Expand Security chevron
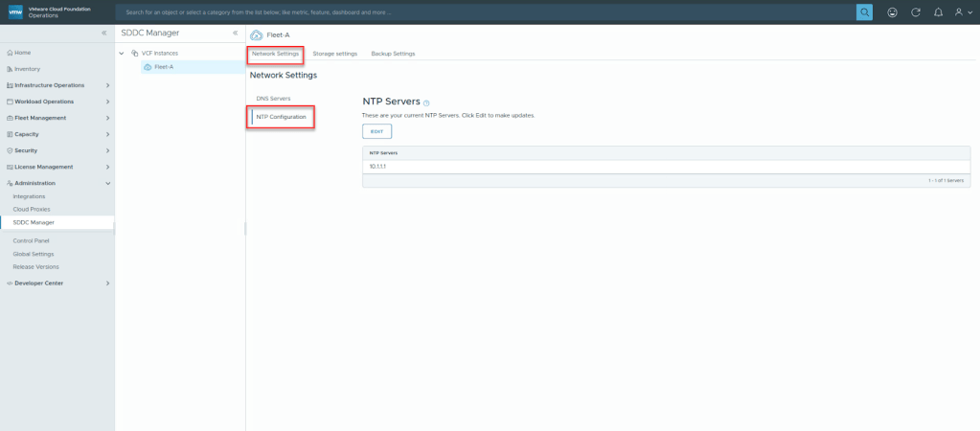Viewport: 980px width, 431px height. tap(108, 150)
